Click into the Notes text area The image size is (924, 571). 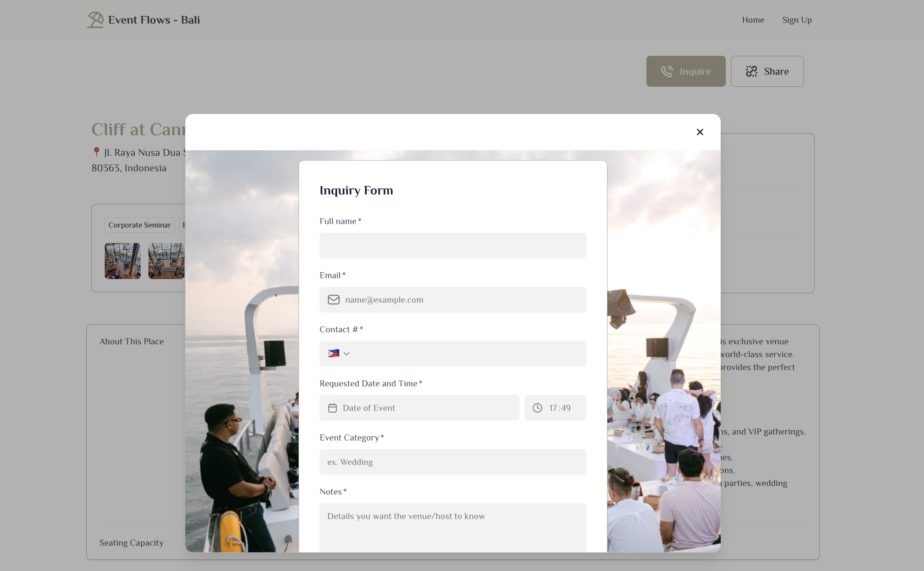pyautogui.click(x=453, y=527)
